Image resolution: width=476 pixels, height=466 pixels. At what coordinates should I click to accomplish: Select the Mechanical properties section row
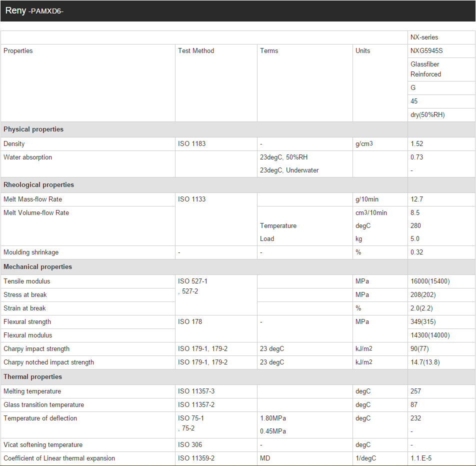tap(238, 267)
